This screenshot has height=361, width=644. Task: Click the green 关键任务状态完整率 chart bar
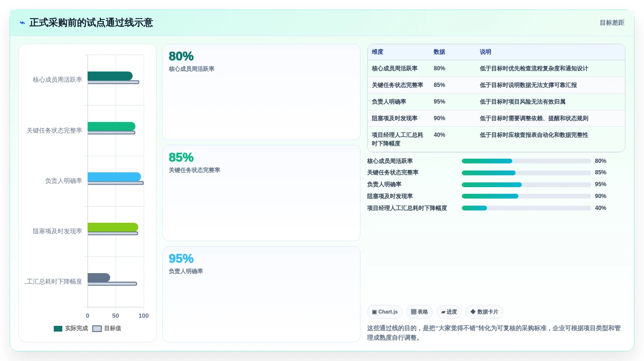click(x=111, y=126)
